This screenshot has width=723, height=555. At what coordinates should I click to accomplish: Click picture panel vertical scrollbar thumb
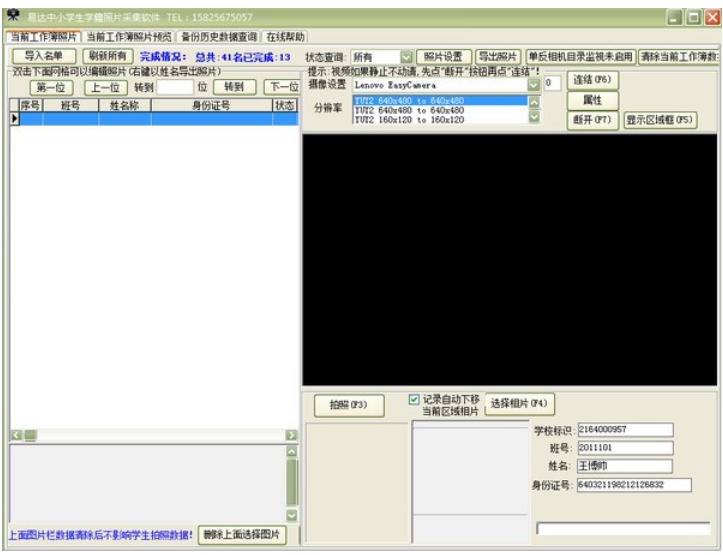pos(292,482)
